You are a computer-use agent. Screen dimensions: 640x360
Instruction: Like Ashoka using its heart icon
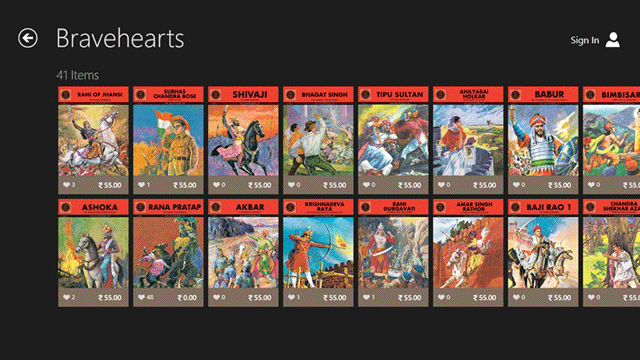point(66,298)
